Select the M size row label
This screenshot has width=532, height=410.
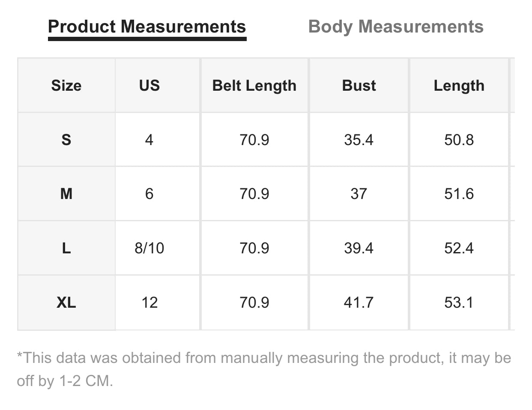(x=66, y=194)
